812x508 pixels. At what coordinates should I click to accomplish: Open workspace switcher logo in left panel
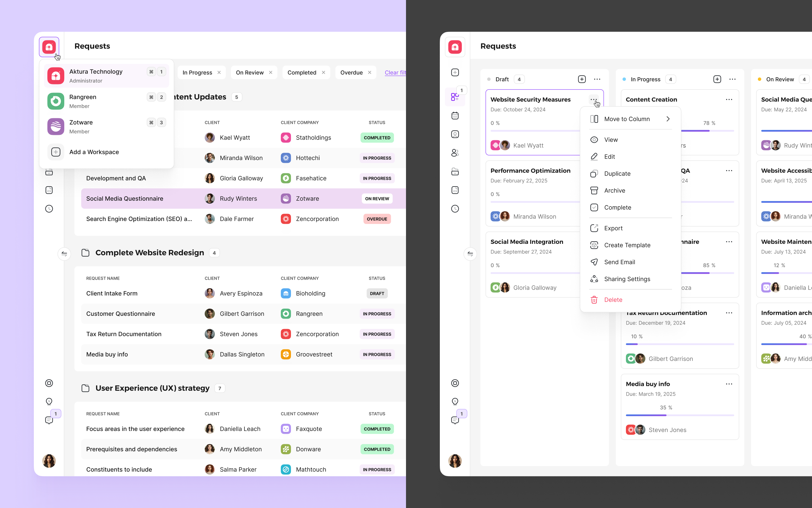[x=49, y=47]
